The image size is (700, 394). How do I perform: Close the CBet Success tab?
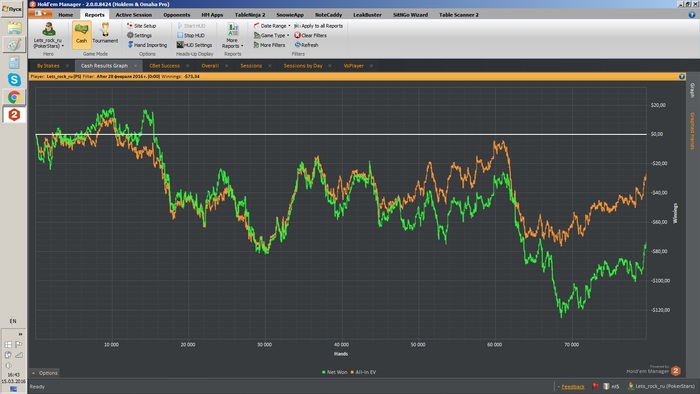[x=188, y=66]
